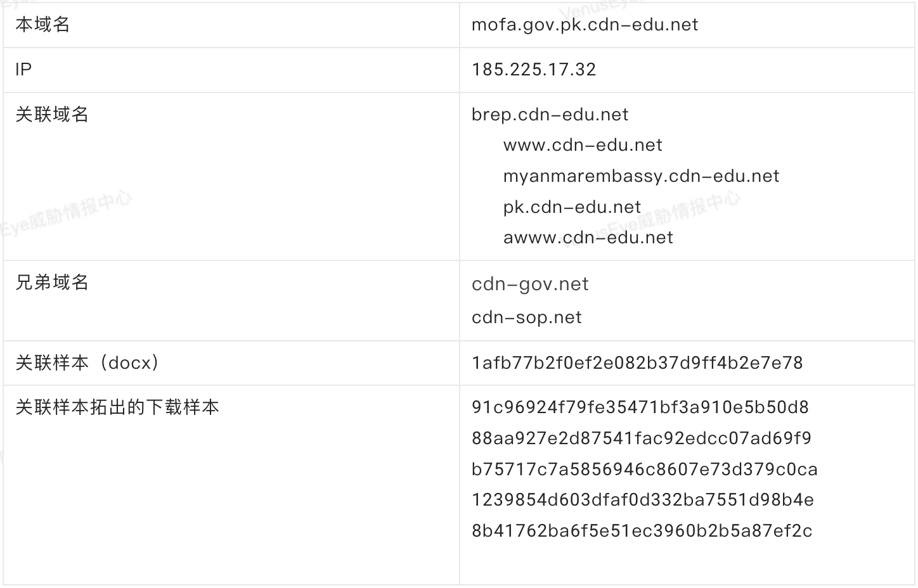
Task: Select the pk.cdn-edu.net domain entry
Action: pos(572,207)
